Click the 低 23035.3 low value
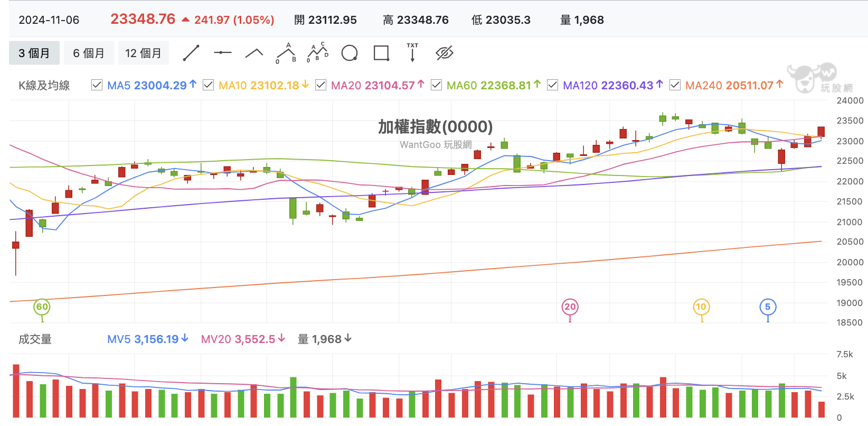Viewport: 868px width, 426px height. click(x=501, y=20)
